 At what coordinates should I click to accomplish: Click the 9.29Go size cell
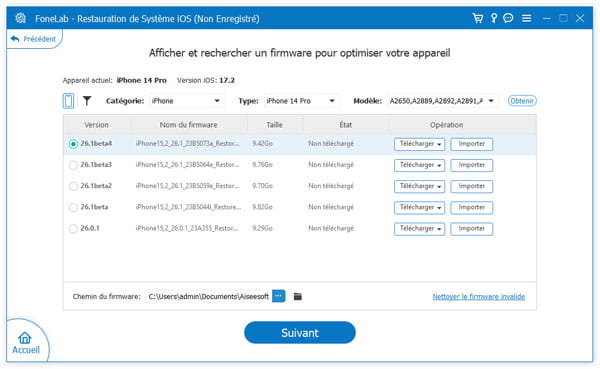pos(262,229)
